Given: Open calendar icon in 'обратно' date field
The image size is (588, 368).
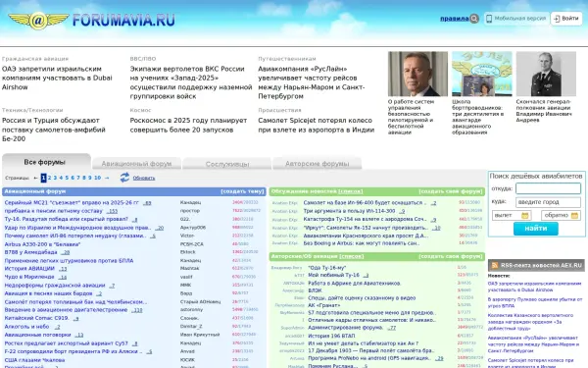Looking at the screenshot, I should tap(574, 216).
